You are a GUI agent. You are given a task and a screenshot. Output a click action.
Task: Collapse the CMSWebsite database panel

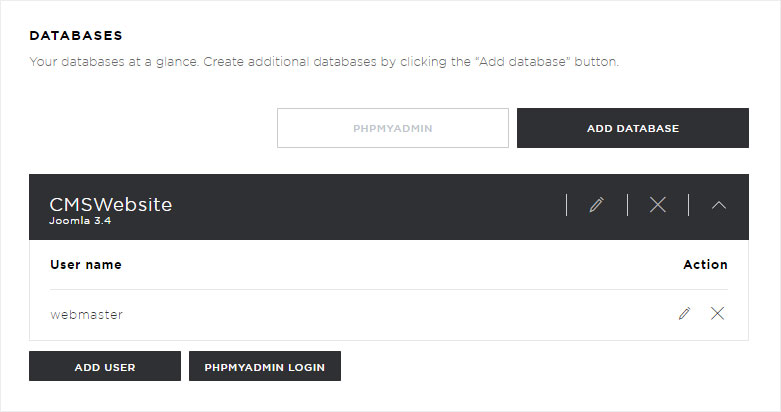click(719, 205)
